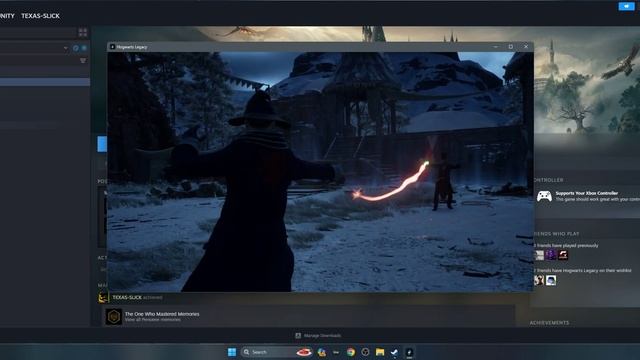The width and height of the screenshot is (640, 360).
Task: Open the circular dark taskbar app icon
Action: tap(365, 352)
